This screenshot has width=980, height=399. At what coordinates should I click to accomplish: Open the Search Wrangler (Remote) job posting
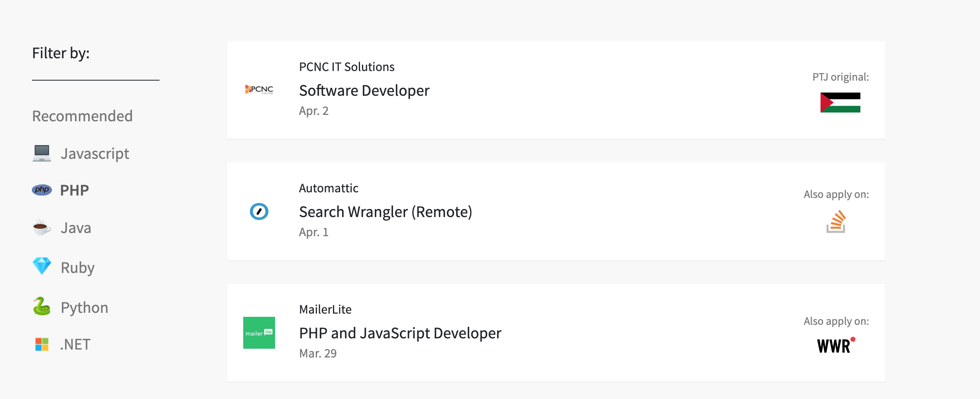385,212
